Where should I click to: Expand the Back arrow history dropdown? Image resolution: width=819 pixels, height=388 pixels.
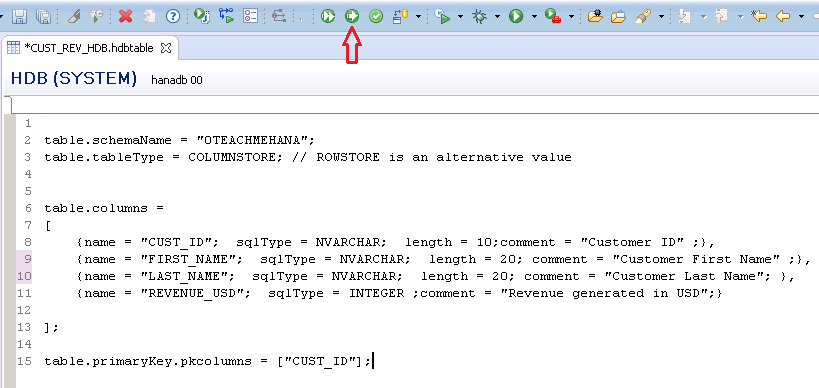(801, 17)
